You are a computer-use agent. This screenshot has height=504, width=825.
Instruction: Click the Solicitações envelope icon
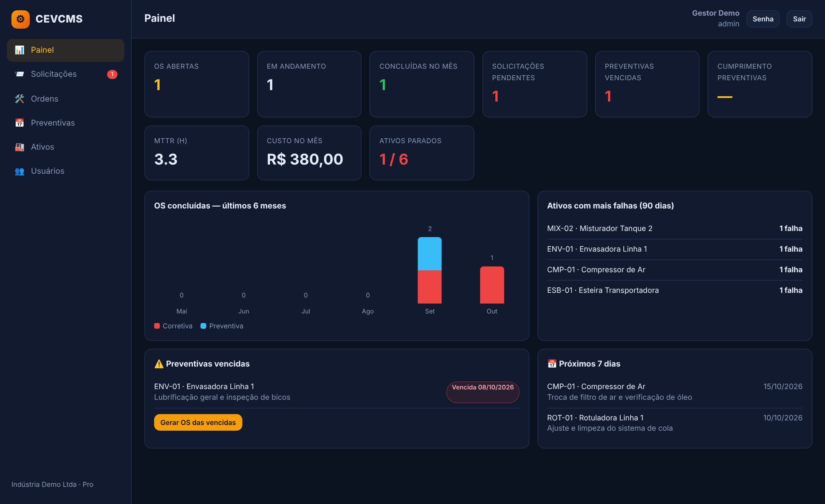tap(19, 74)
